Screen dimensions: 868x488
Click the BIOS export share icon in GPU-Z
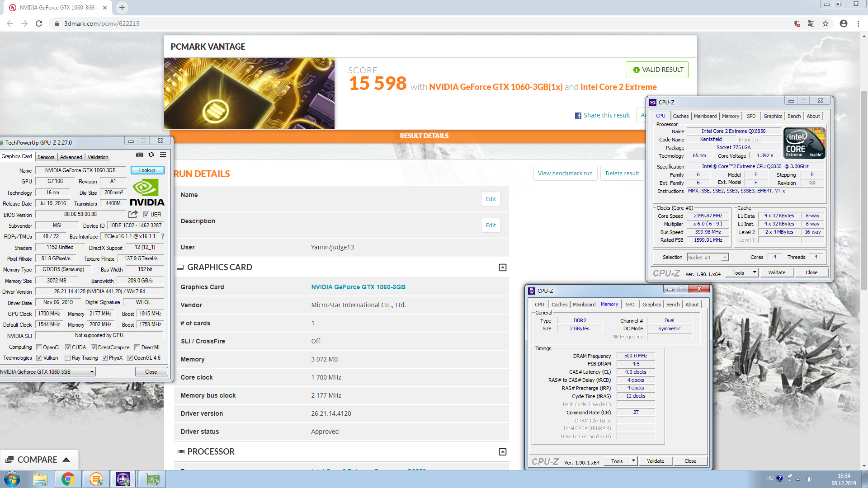click(133, 214)
